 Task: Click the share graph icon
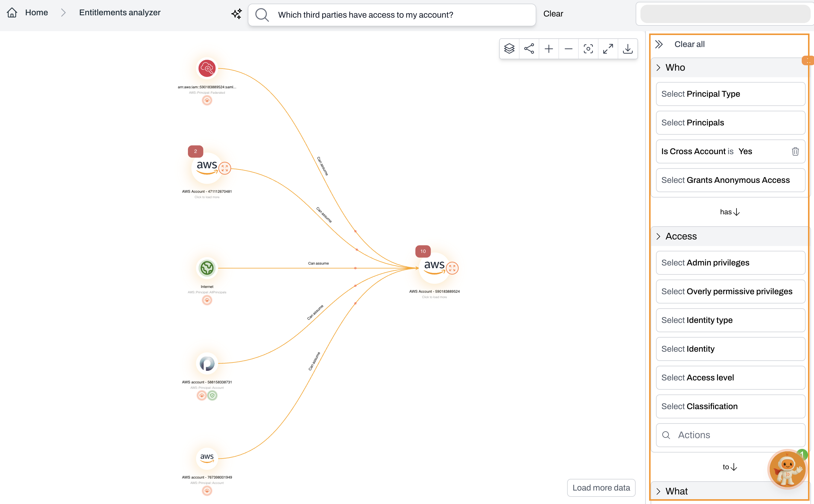(x=529, y=49)
